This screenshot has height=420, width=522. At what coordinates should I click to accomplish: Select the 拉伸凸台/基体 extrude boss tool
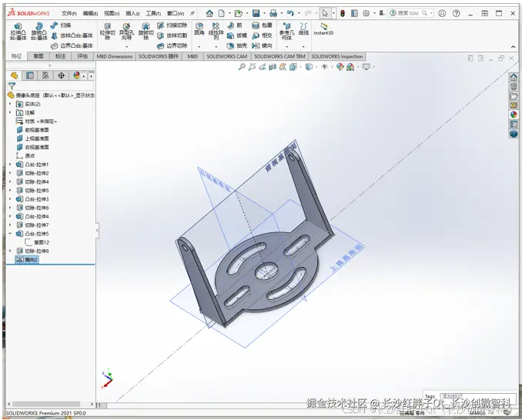[18, 32]
